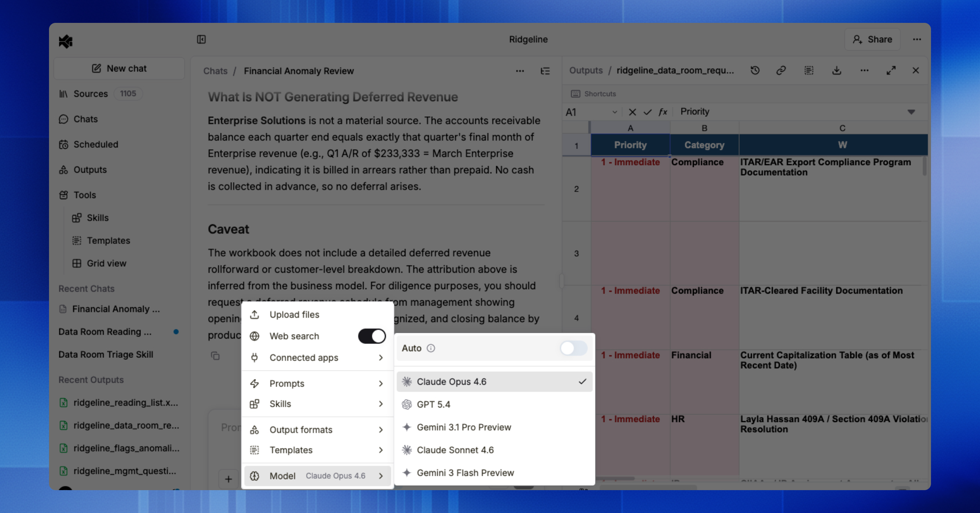Toggle Web search switch off
The image size is (980, 513).
(x=372, y=336)
